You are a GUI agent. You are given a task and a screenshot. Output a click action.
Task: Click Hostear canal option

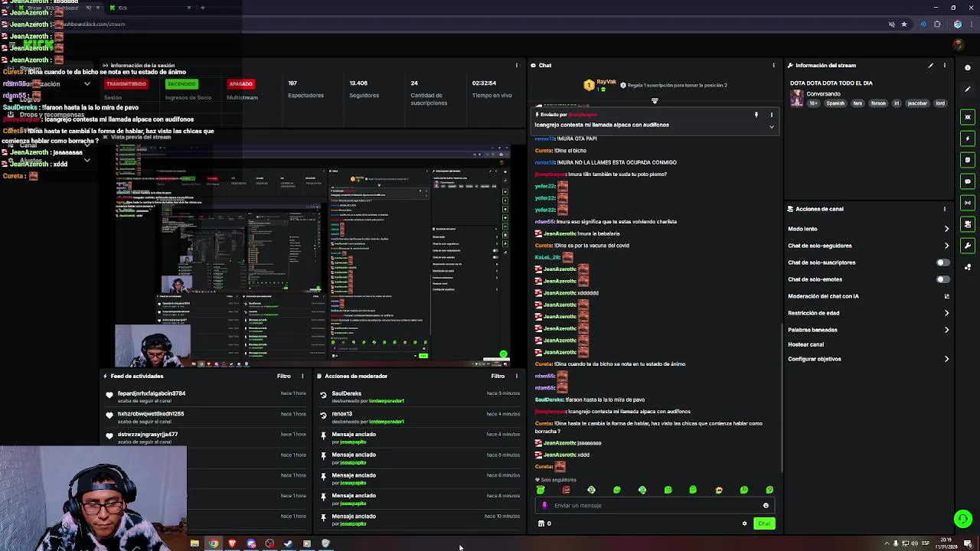click(805, 344)
